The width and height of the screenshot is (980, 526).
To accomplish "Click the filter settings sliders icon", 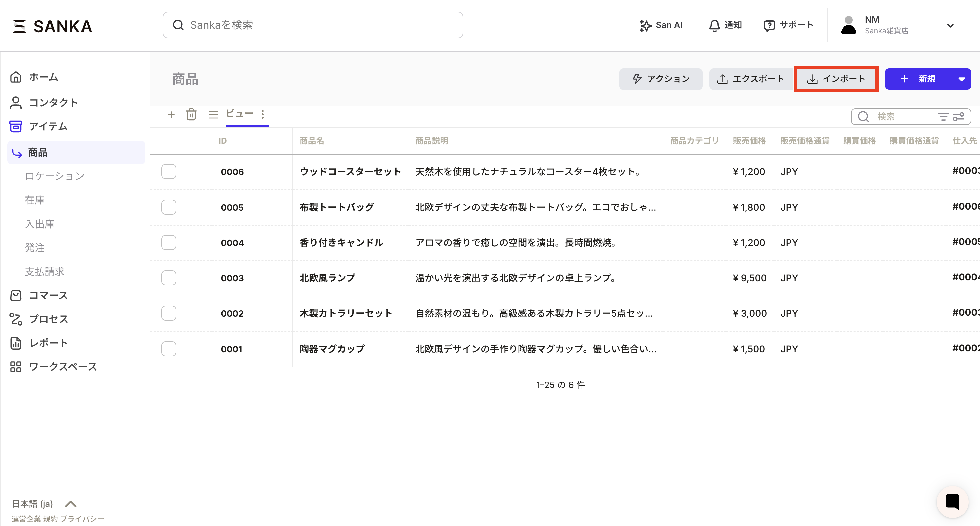I will pos(958,117).
